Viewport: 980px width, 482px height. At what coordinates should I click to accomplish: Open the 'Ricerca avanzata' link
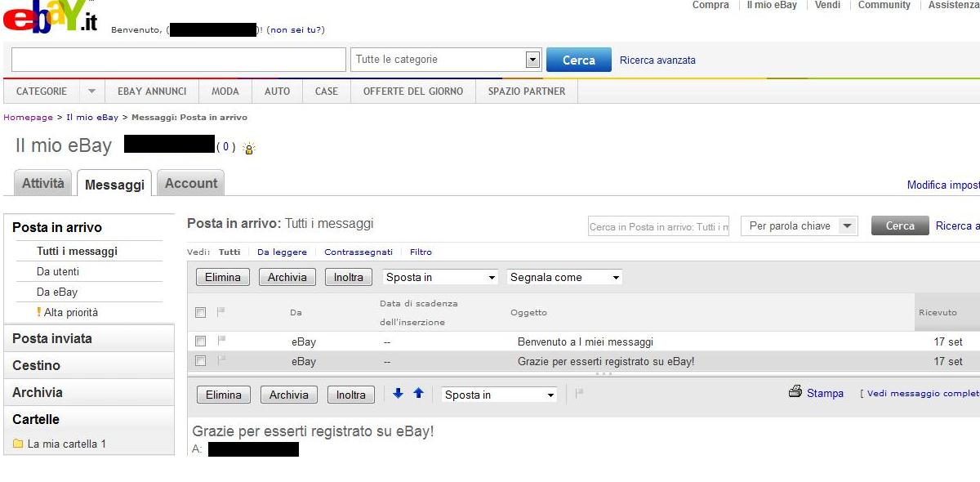coord(658,60)
